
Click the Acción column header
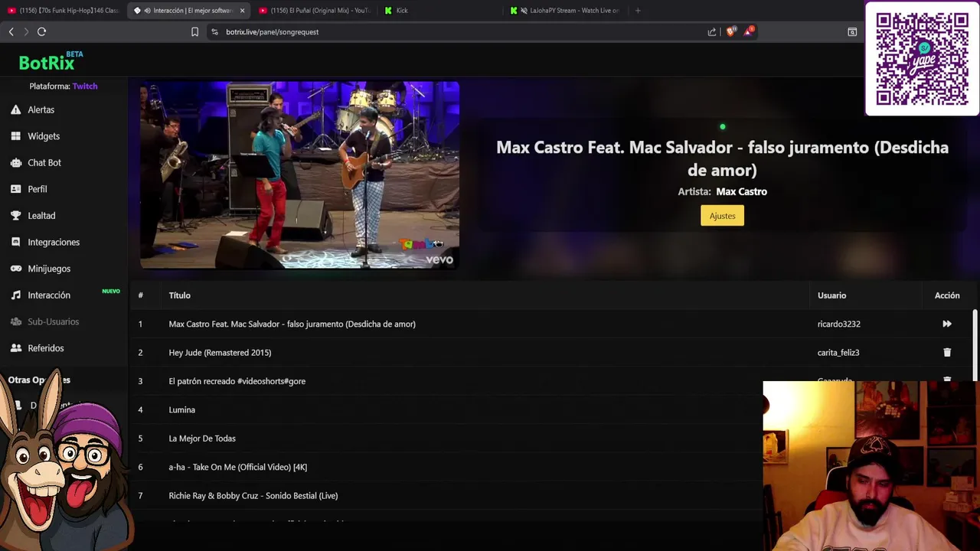click(947, 295)
